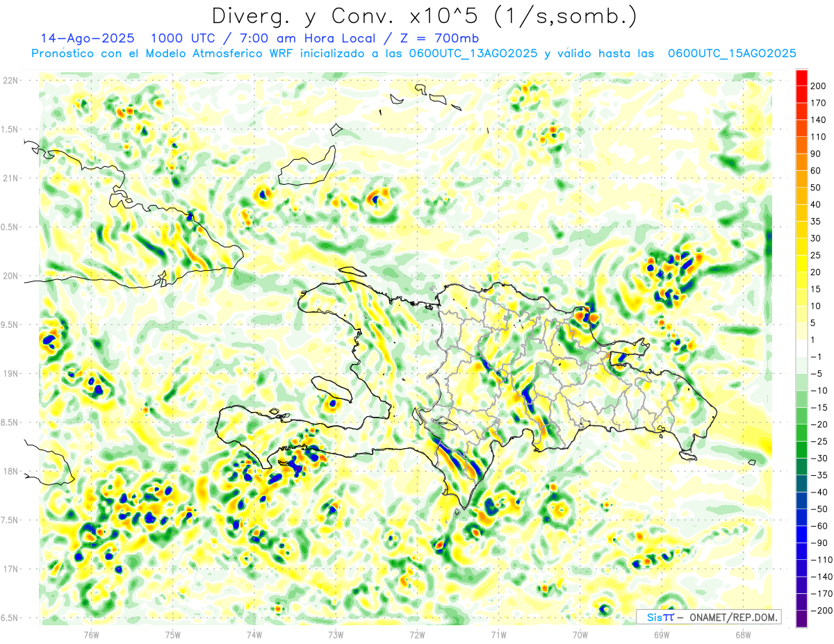This screenshot has width=834, height=644.
Task: Click the '9.5N' latitude axis label
Action: point(10,324)
